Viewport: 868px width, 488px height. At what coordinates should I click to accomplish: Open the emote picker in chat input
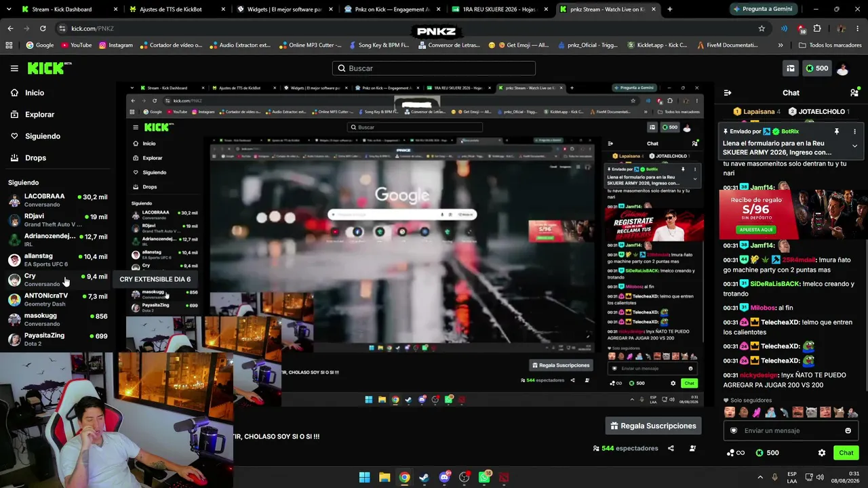(x=848, y=430)
